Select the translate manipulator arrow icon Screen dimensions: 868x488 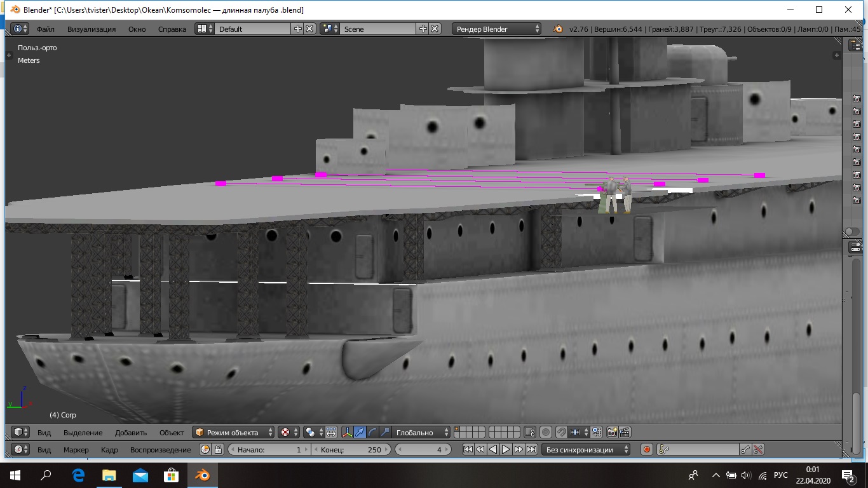(x=360, y=432)
